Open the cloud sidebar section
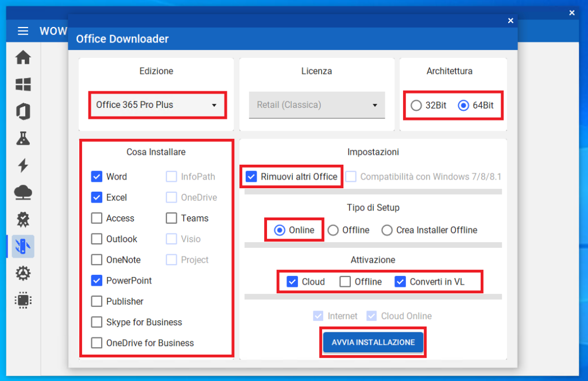The width and height of the screenshot is (588, 381). pyautogui.click(x=23, y=192)
